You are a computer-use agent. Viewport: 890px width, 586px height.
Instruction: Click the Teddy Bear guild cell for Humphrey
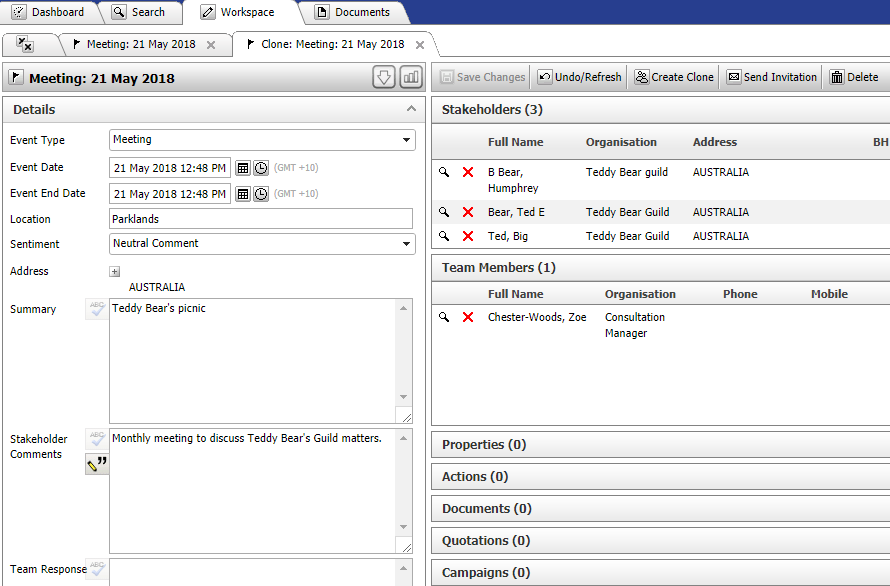coord(627,172)
